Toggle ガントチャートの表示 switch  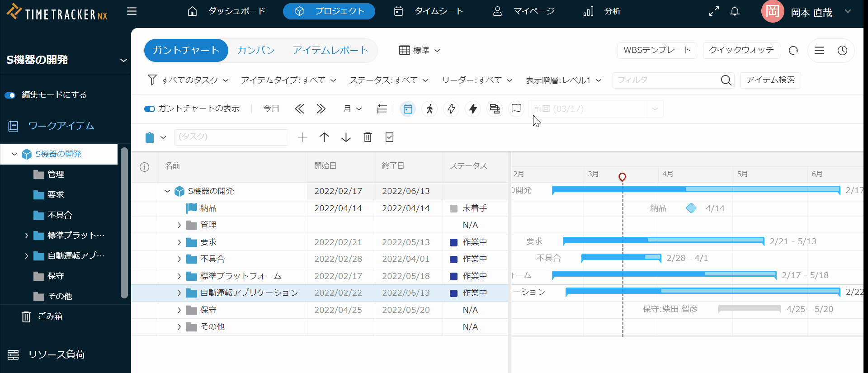click(x=149, y=109)
